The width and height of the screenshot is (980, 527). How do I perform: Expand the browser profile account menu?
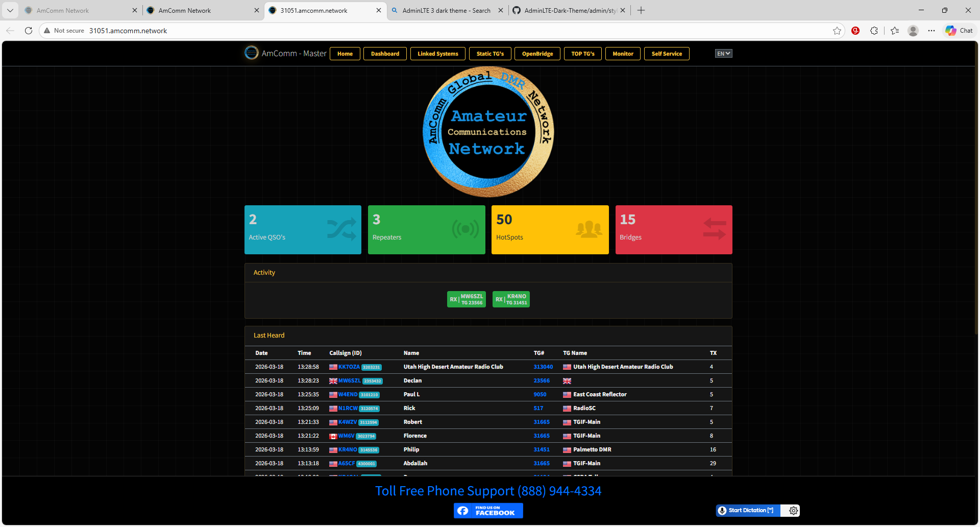tap(913, 31)
